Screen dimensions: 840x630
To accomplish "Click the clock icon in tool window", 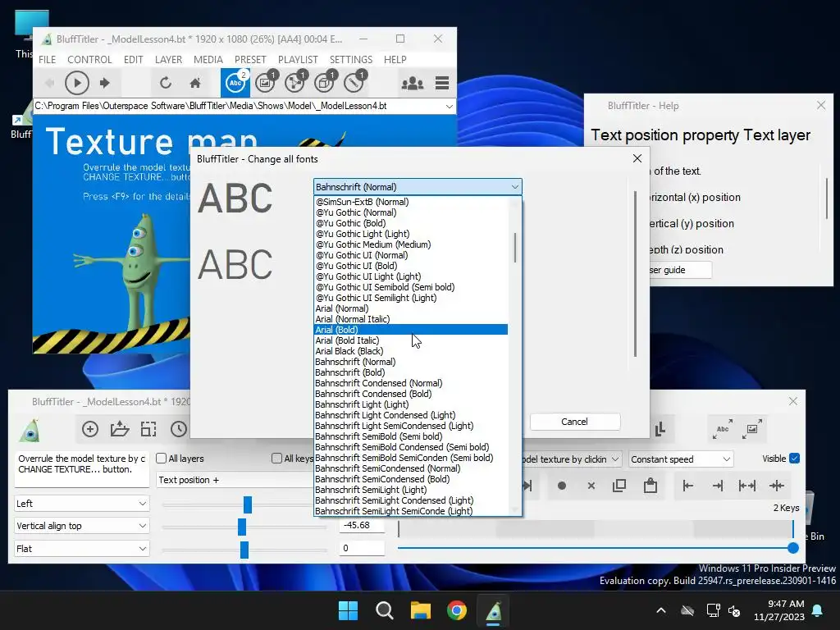I will coord(178,429).
